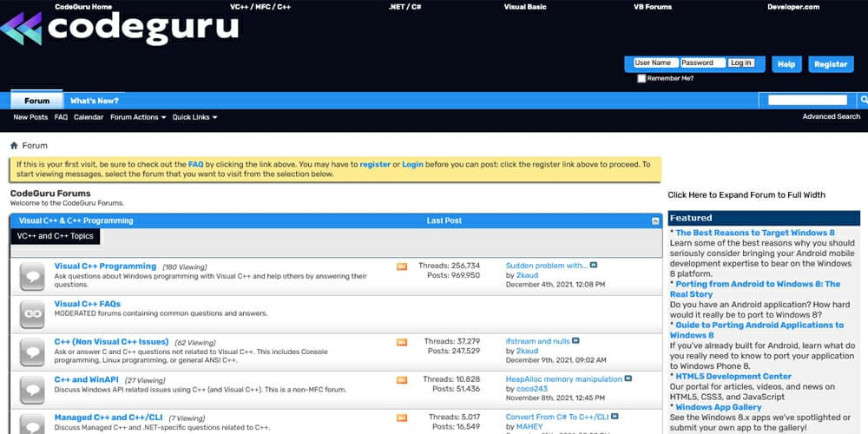Screen dimensions: 868x434
Task: Open .NET / C# top link
Action: pyautogui.click(x=405, y=7)
